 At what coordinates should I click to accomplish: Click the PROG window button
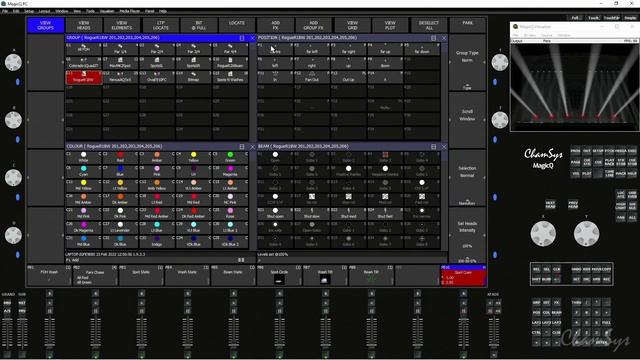click(x=576, y=151)
